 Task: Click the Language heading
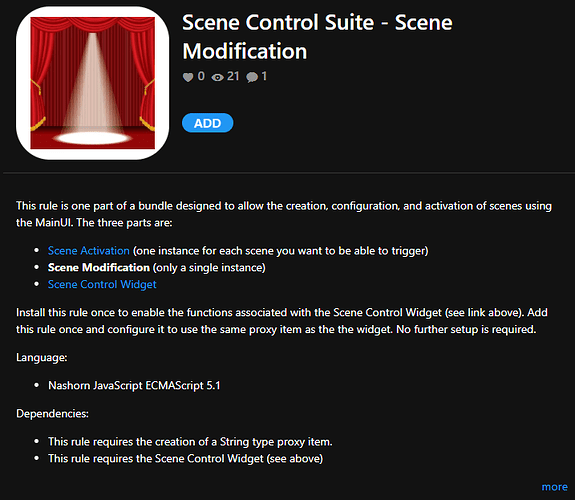42,357
